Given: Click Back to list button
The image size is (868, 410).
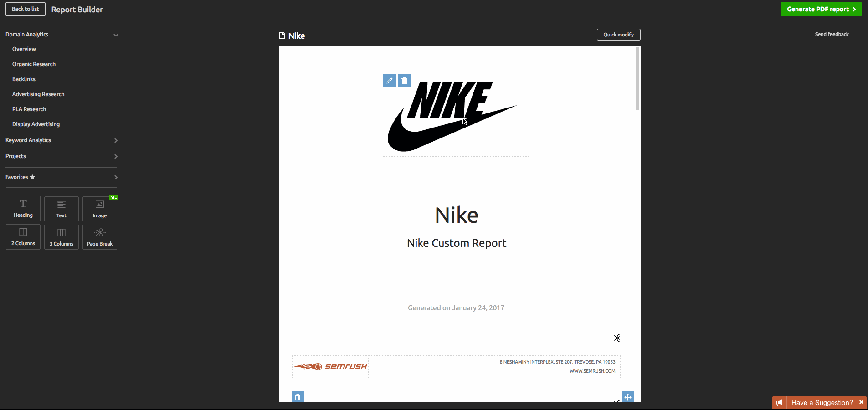Looking at the screenshot, I should (x=26, y=9).
